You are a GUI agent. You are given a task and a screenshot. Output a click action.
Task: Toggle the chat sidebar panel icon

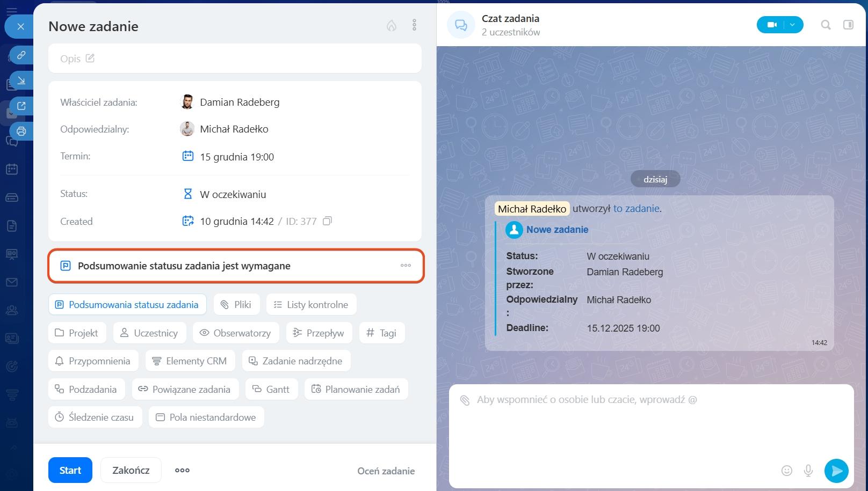click(849, 25)
